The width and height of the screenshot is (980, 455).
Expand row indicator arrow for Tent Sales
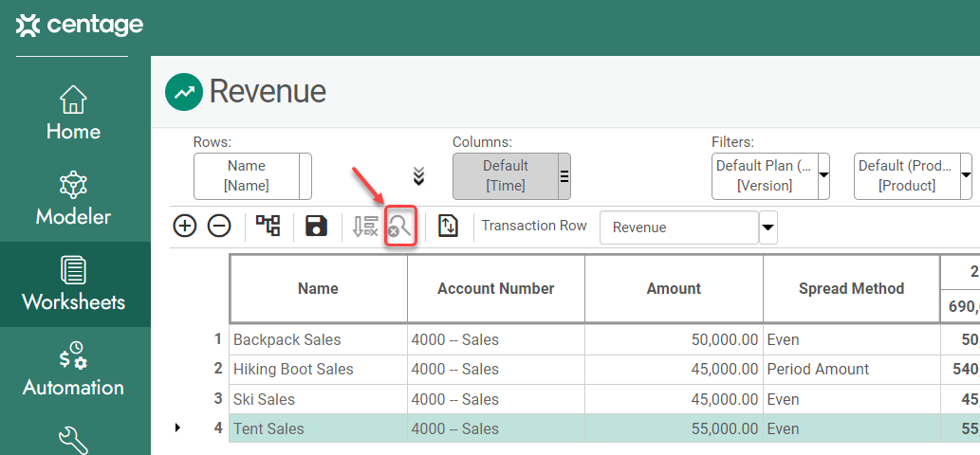[x=177, y=428]
